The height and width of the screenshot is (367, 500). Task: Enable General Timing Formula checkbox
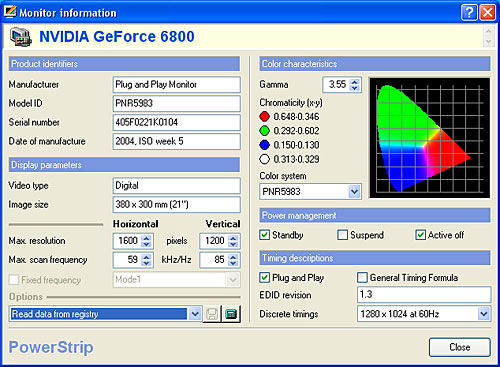point(362,278)
